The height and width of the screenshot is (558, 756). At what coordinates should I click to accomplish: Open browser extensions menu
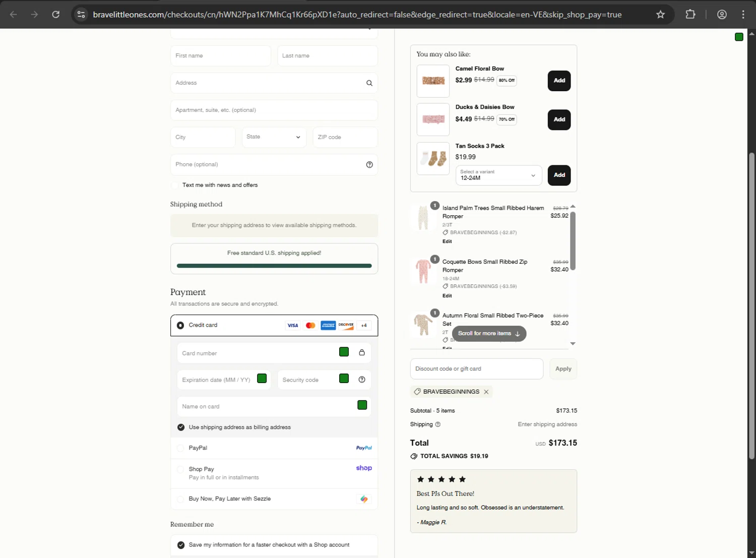click(x=690, y=15)
